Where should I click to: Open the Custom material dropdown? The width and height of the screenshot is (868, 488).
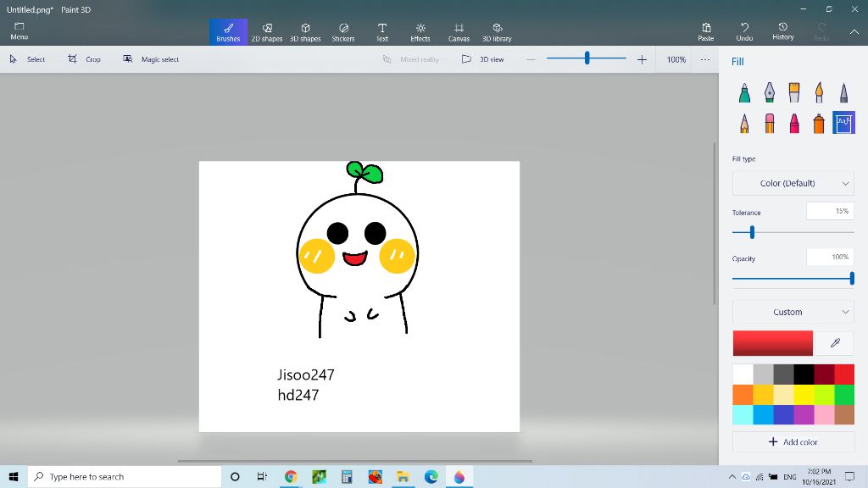pos(793,312)
